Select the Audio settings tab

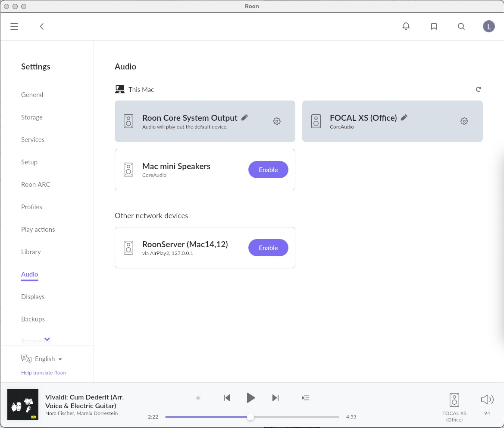pos(30,274)
